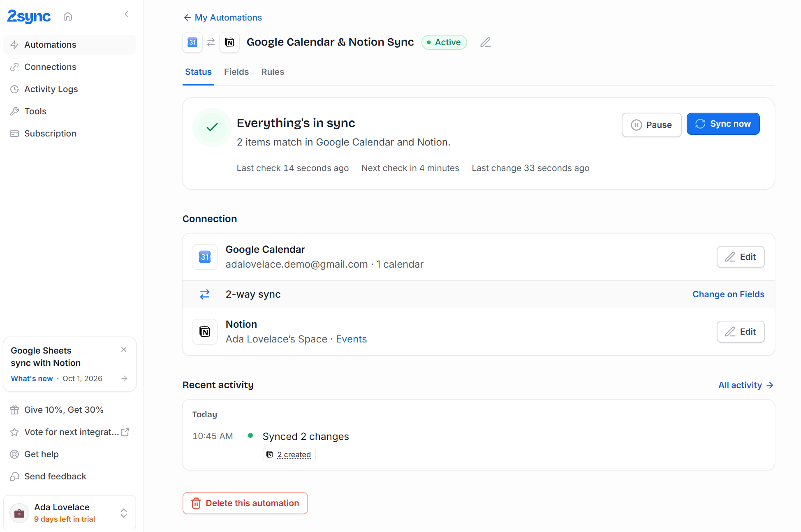Click the arrow on the announcement card

coord(125,379)
